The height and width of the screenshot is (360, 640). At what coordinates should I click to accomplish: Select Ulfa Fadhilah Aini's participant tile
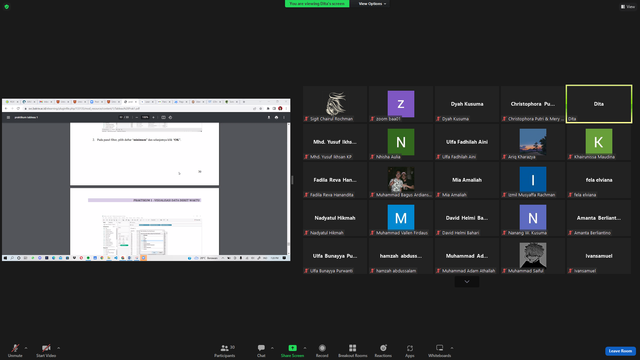(467, 142)
